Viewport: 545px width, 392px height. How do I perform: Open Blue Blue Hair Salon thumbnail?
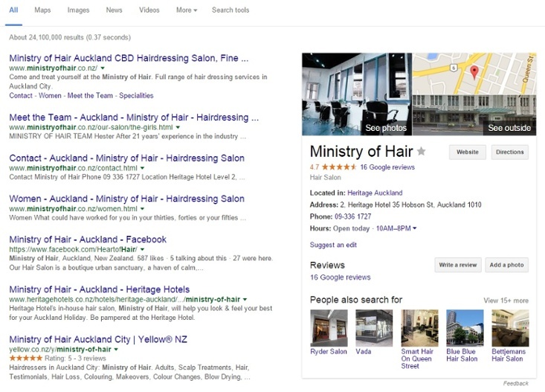465,328
